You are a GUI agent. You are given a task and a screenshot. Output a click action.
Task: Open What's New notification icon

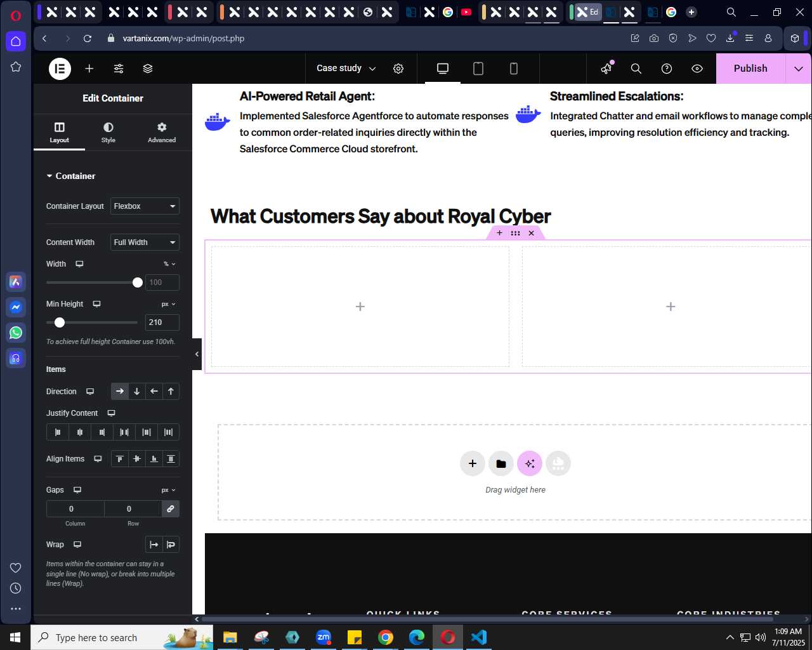(x=607, y=68)
